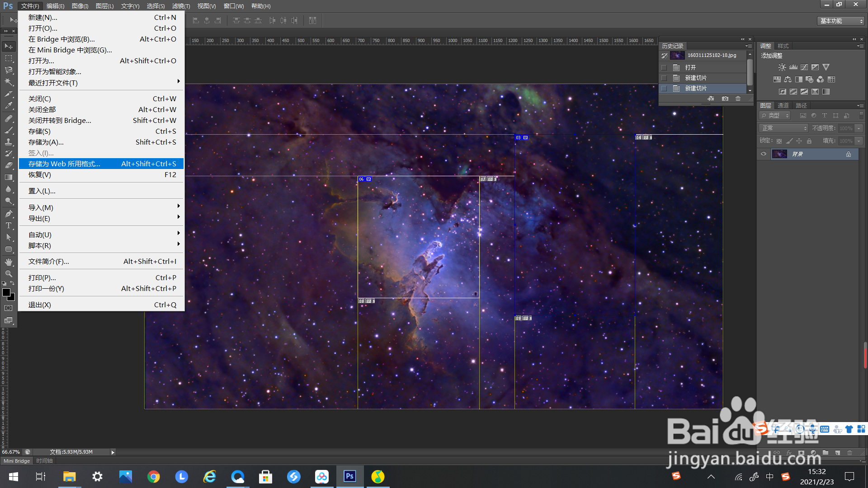The height and width of the screenshot is (488, 868).
Task: Select the Clone Stamp tool
Action: pyautogui.click(x=8, y=142)
